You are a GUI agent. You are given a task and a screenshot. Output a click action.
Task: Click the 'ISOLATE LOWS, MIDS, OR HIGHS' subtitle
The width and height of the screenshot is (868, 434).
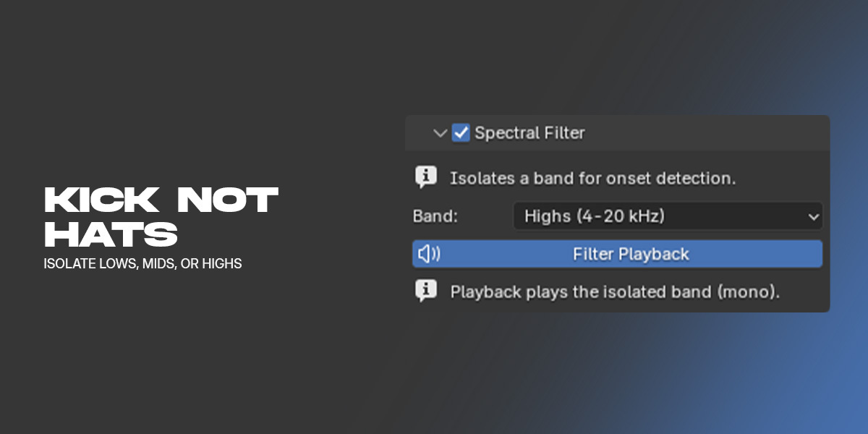(142, 264)
